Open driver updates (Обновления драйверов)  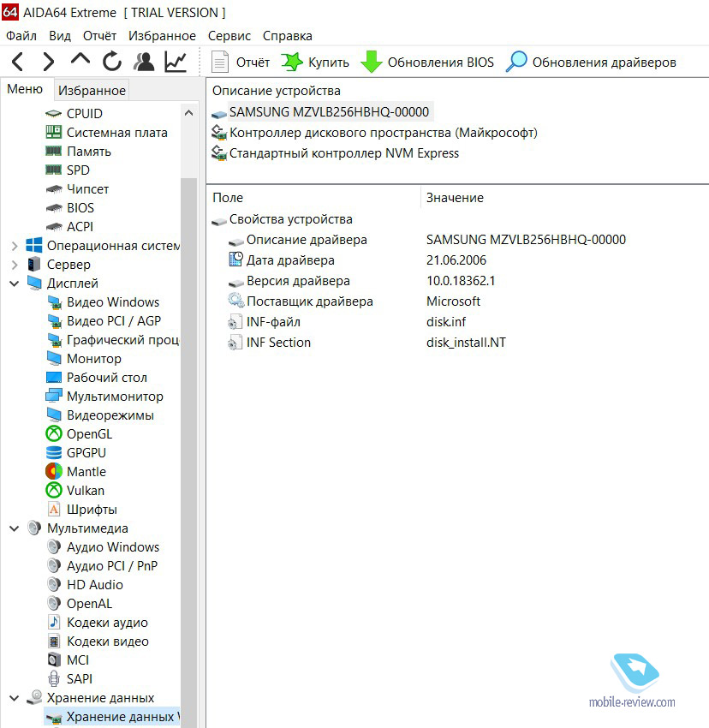pyautogui.click(x=591, y=62)
